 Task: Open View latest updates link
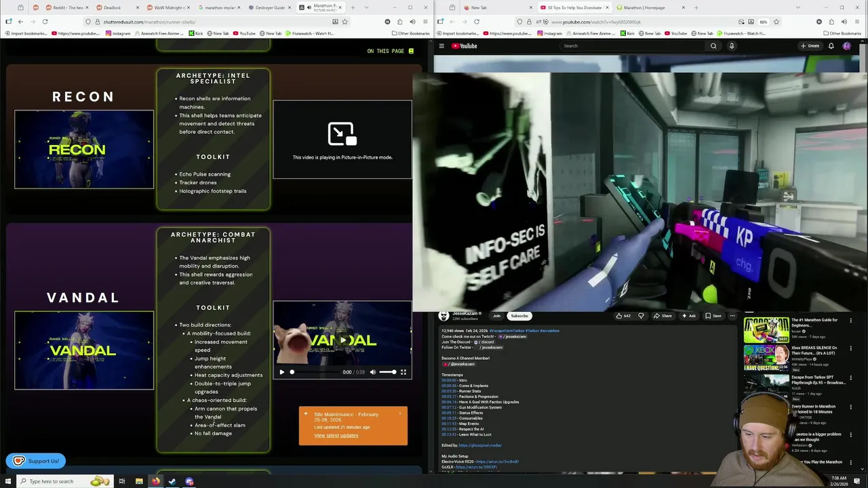click(336, 435)
